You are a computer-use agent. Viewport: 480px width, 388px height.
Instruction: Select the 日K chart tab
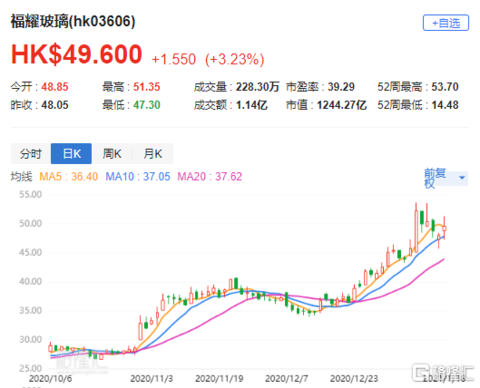[71, 154]
